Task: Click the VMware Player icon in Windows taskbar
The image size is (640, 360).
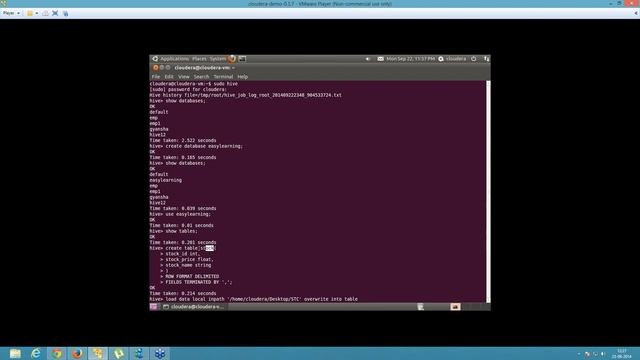Action: click(98, 353)
